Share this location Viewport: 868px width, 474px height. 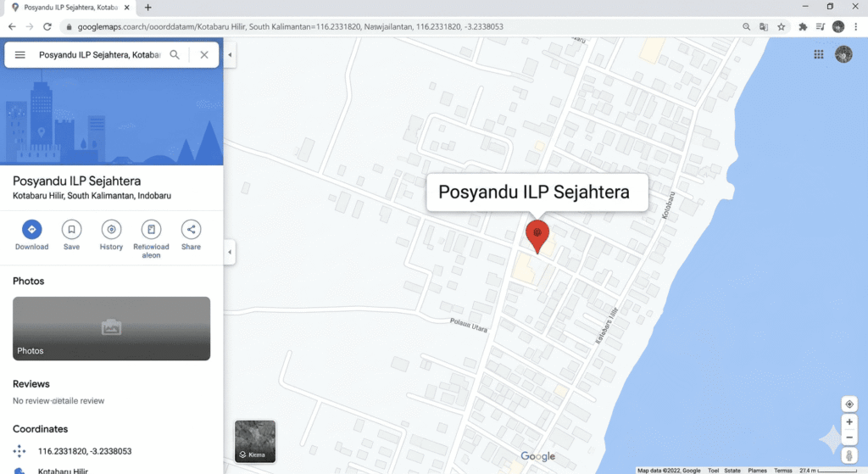click(191, 229)
